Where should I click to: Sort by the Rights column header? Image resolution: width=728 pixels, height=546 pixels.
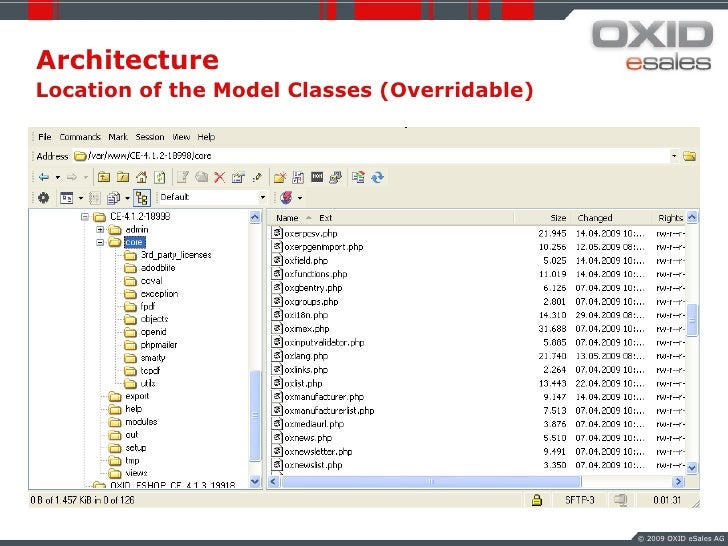pyautogui.click(x=670, y=218)
